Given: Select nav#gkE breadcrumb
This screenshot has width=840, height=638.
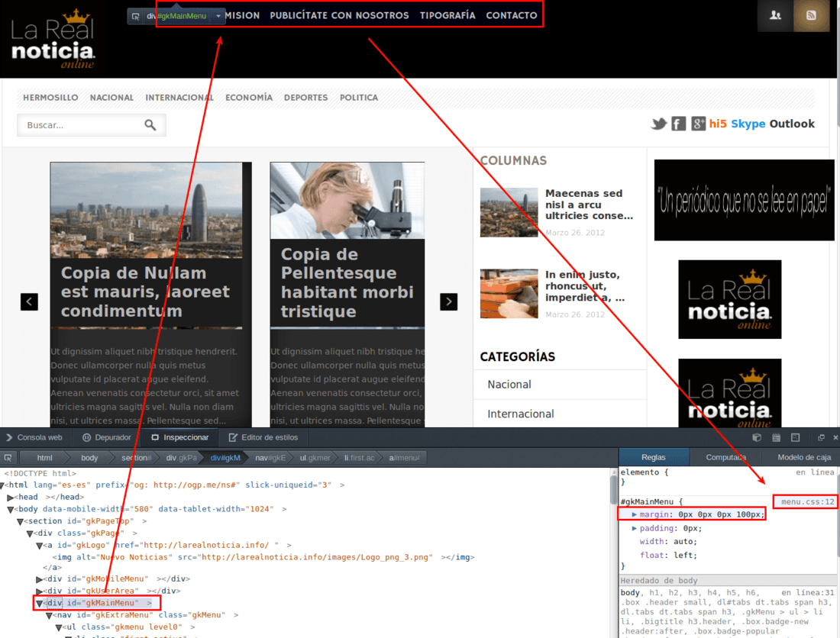Looking at the screenshot, I should click(270, 458).
